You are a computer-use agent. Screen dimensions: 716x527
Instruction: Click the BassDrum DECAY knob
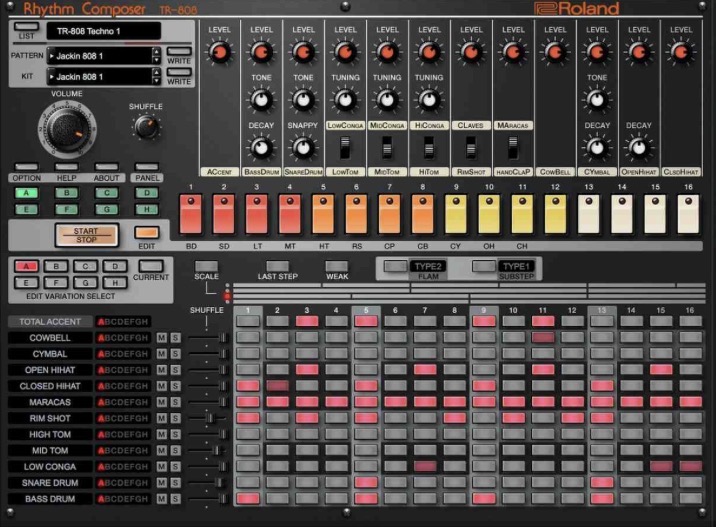point(261,147)
